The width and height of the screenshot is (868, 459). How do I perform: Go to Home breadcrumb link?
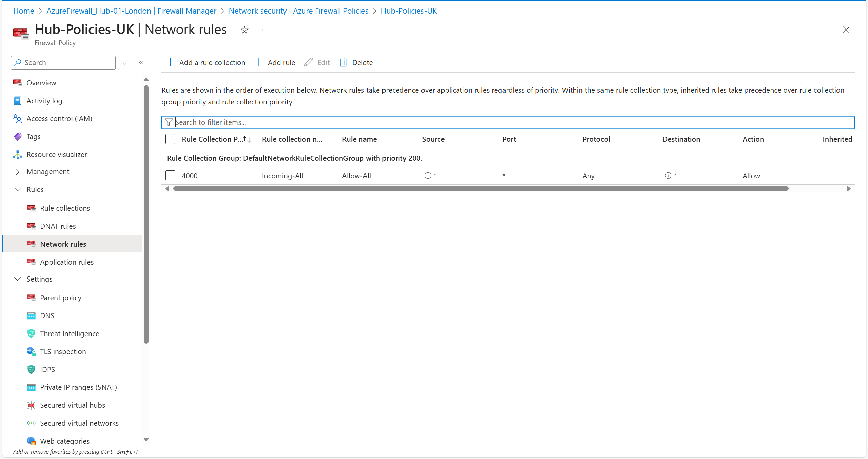[23, 11]
